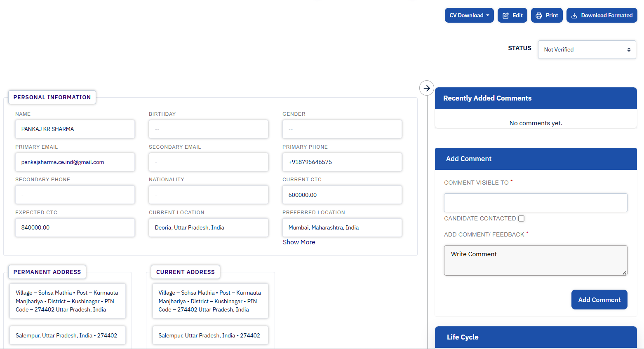Click the Show More link
The image size is (644, 349).
tap(299, 242)
